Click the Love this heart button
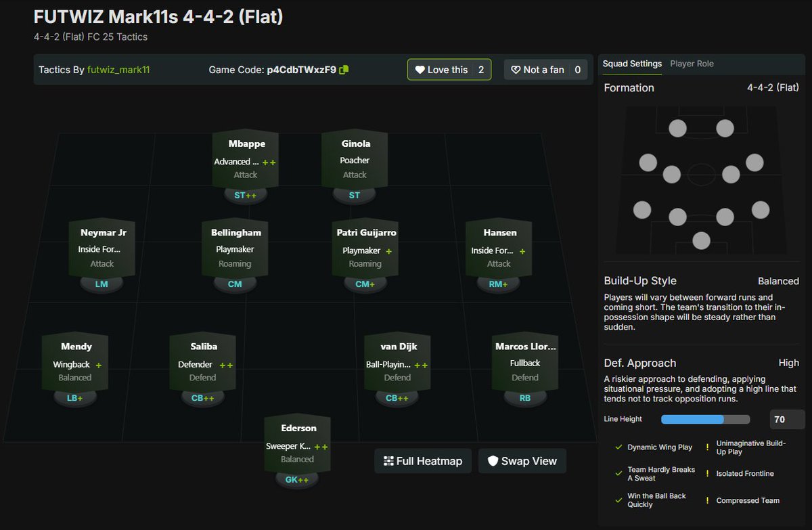 pyautogui.click(x=449, y=70)
